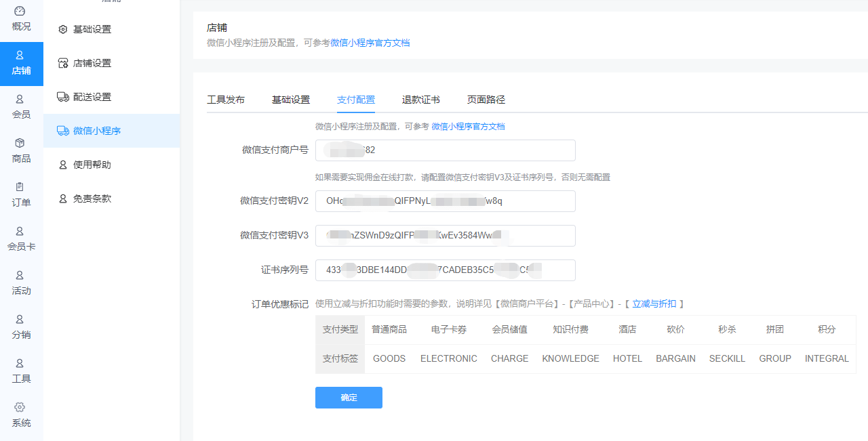This screenshot has width=868, height=441.
Task: Switch to the 退款证书 tab
Action: coord(421,100)
